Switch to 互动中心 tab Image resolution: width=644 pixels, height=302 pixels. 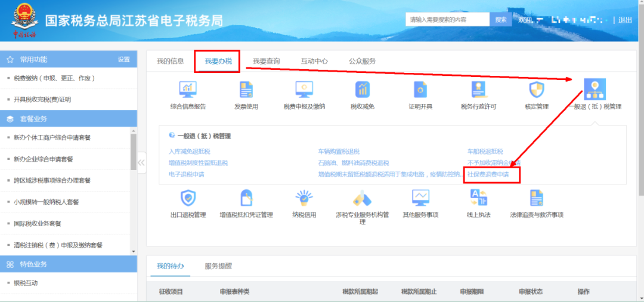(x=314, y=61)
